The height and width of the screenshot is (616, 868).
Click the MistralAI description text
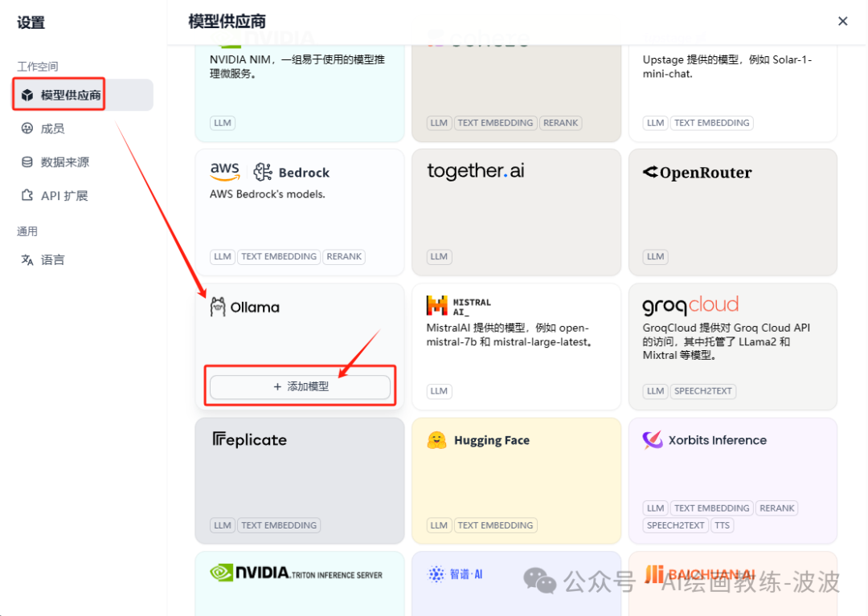[510, 335]
